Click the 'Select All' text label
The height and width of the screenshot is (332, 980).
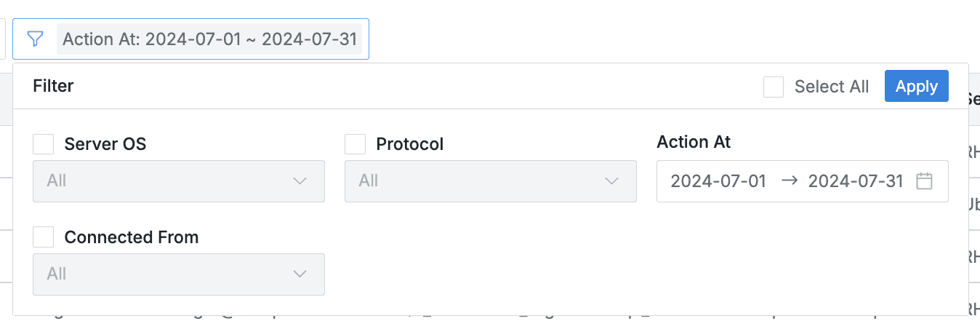point(832,87)
